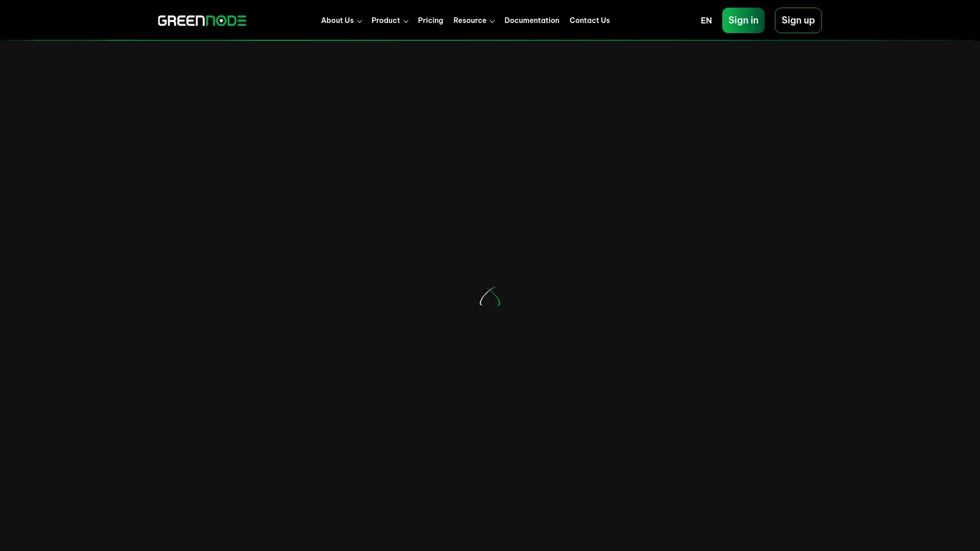
Task: Select the Pricing menu item
Action: tap(430, 20)
